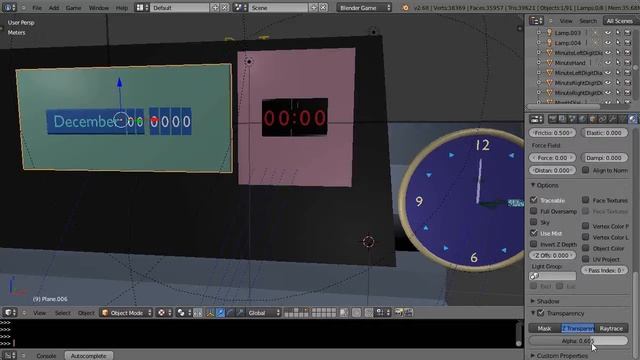Screen dimensions: 640x360
Task: Open the World properties tab icon
Action: point(582,119)
